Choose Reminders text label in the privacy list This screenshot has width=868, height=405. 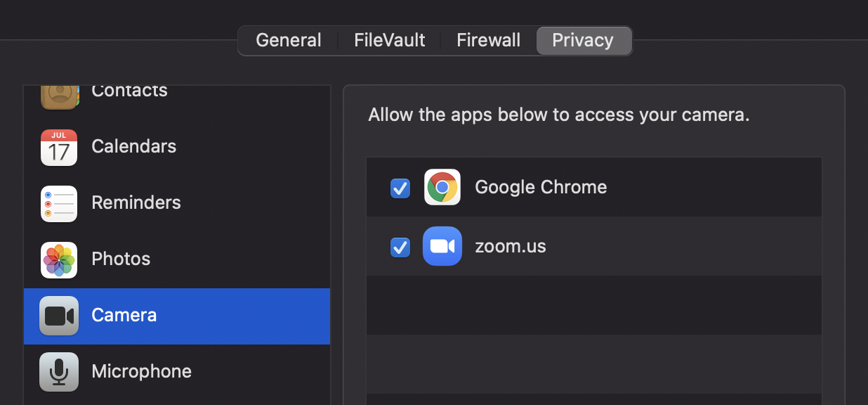pyautogui.click(x=136, y=202)
